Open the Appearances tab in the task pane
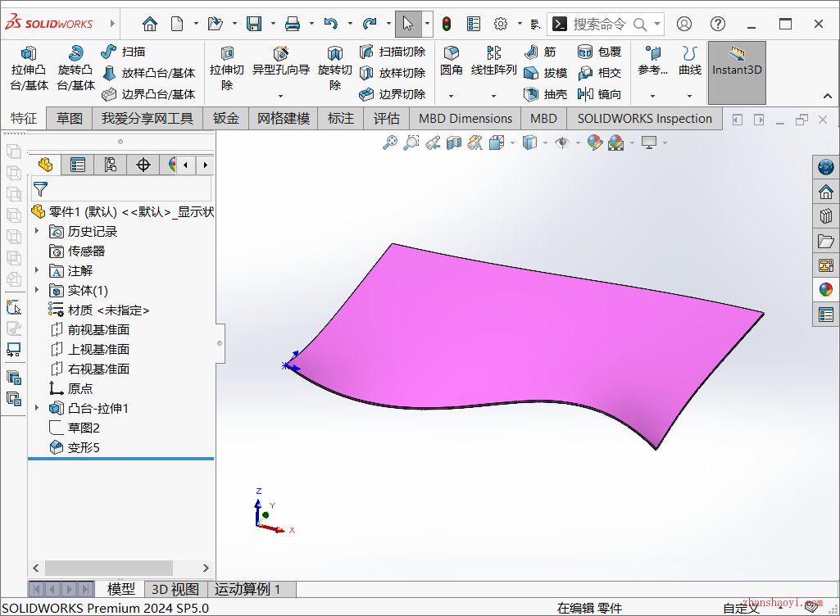This screenshot has height=616, width=840. pyautogui.click(x=825, y=290)
